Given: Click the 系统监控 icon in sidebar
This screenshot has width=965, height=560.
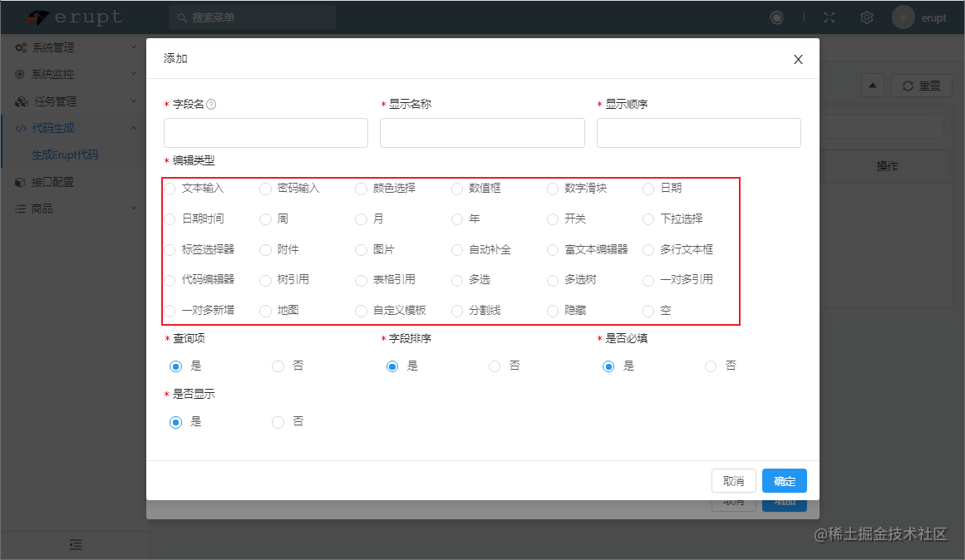Looking at the screenshot, I should (x=20, y=75).
